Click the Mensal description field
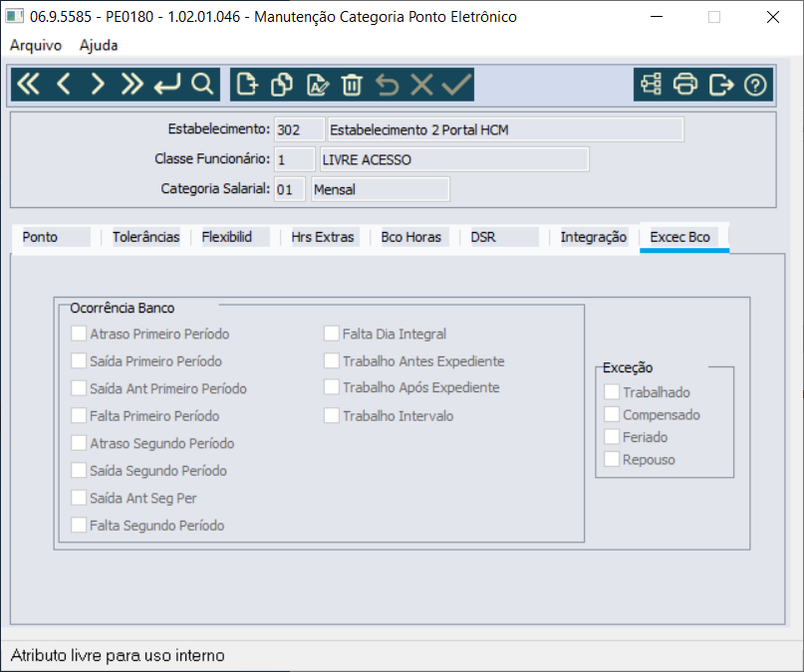804x672 pixels. tap(381, 189)
